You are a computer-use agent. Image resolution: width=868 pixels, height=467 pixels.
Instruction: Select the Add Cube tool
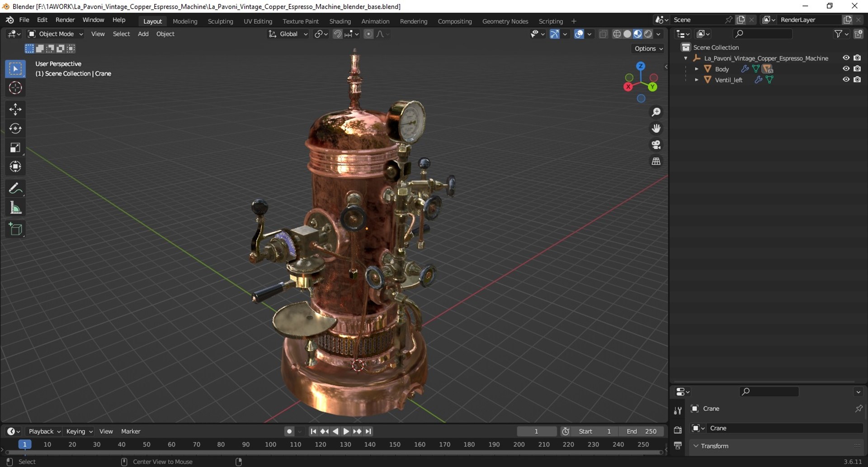pyautogui.click(x=15, y=229)
